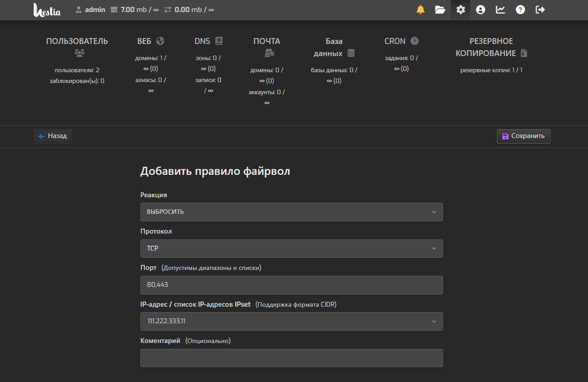Click the clock icon next to CRON
Screen dimensions: 588x382
(414, 41)
